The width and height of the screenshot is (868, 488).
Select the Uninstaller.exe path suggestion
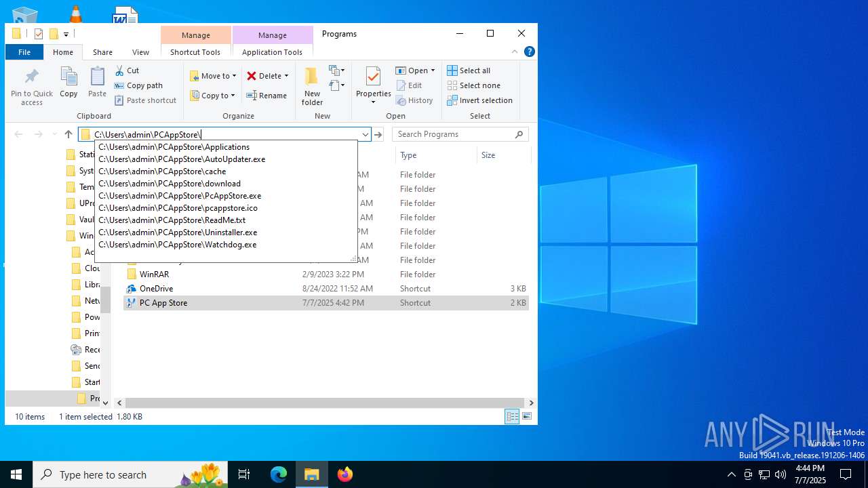pyautogui.click(x=226, y=232)
